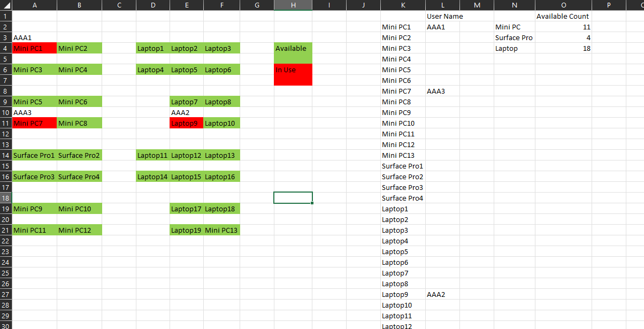Select the Surface Pro1 cell in column A
This screenshot has height=329, width=644.
pos(34,155)
